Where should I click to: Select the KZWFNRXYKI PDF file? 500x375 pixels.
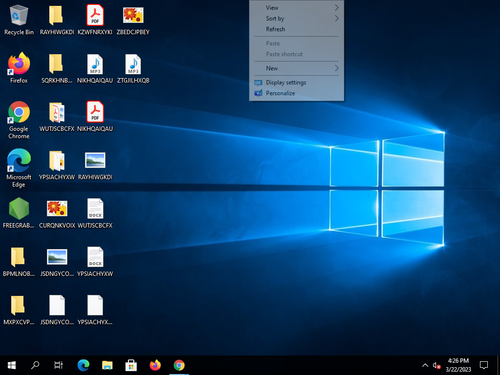(x=95, y=20)
